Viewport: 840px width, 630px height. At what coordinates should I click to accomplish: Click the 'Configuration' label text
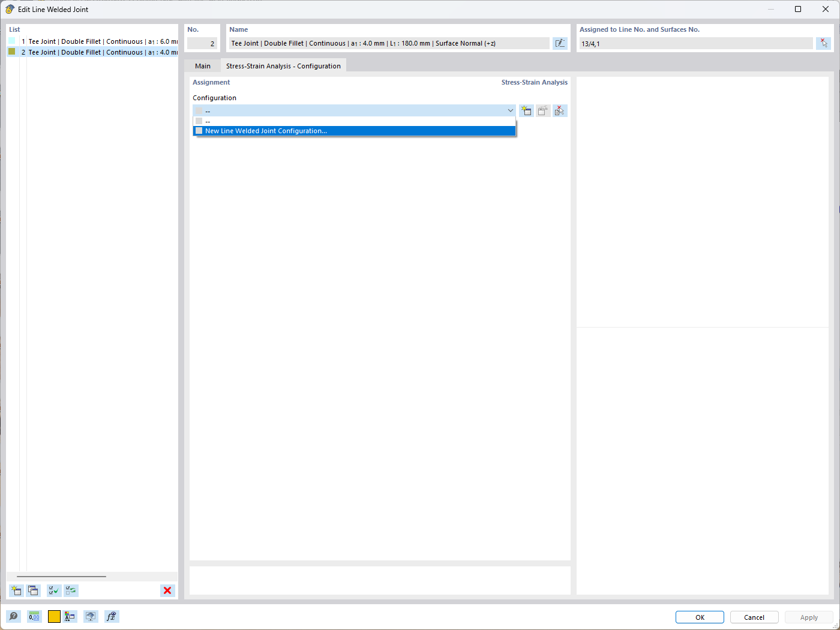coord(214,98)
